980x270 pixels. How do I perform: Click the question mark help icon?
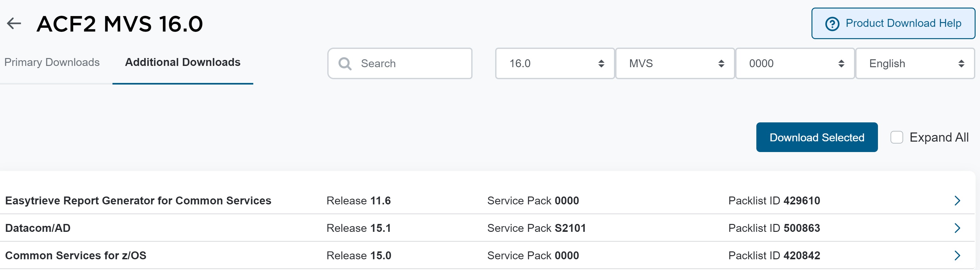tap(832, 24)
